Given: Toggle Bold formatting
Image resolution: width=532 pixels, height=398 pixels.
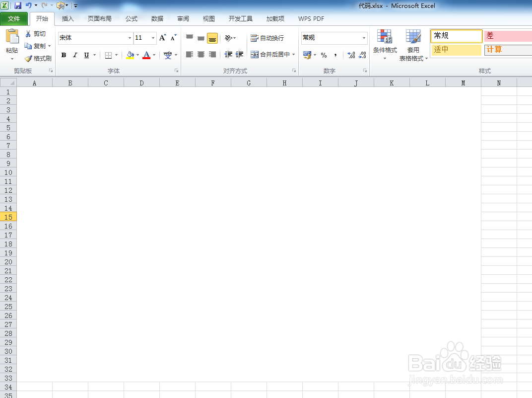Looking at the screenshot, I should click(64, 55).
